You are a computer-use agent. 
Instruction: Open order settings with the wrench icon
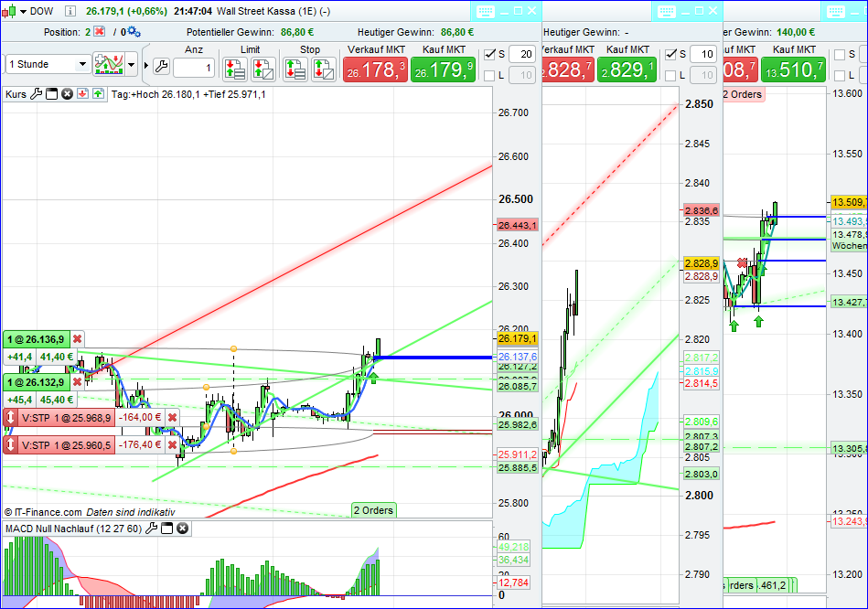pos(161,66)
